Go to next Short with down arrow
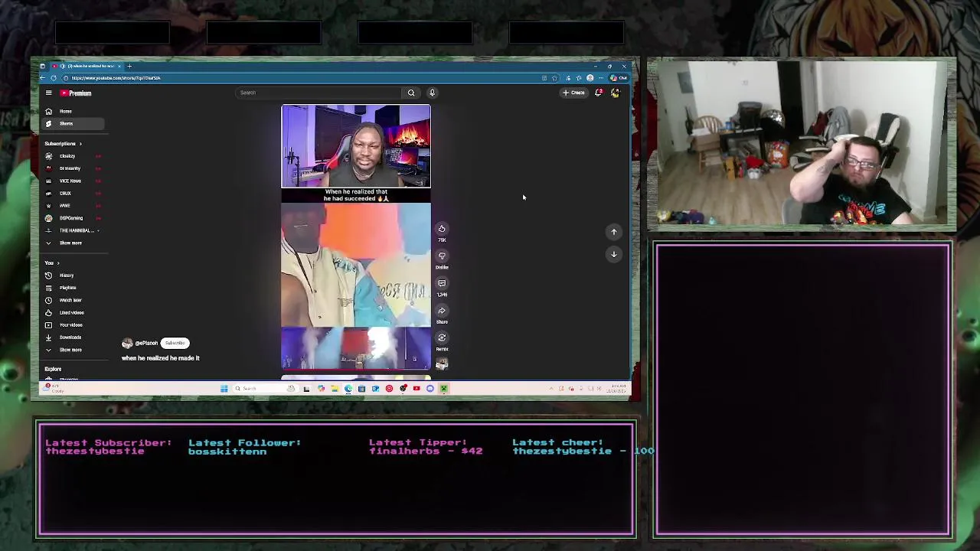Screen dimensions: 980x551 click(614, 254)
